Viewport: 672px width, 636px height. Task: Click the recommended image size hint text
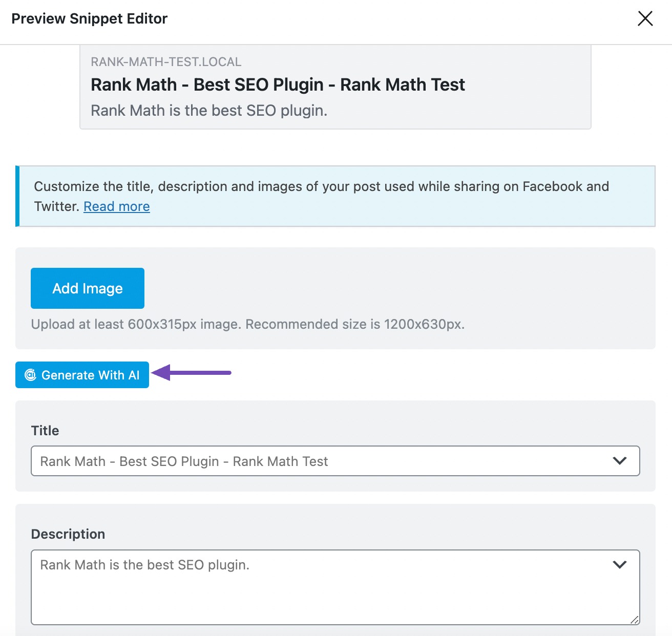click(248, 324)
